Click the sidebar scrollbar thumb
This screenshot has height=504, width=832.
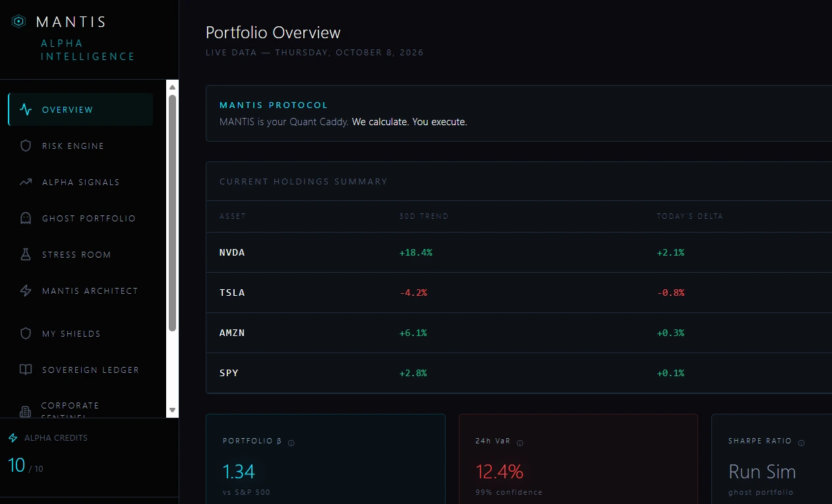click(x=173, y=213)
